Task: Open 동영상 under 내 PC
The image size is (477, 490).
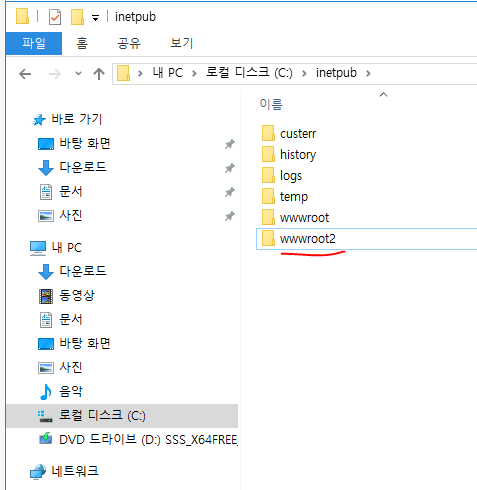Action: [x=77, y=295]
